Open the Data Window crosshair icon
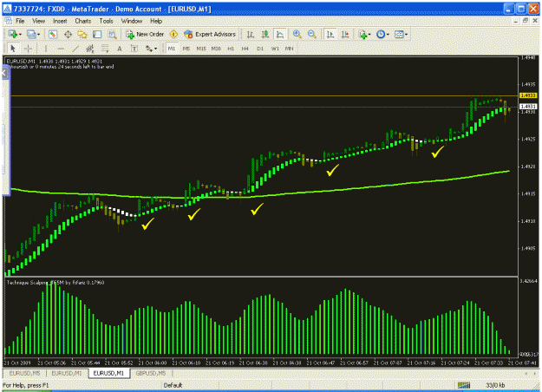This screenshot has width=542, height=392. pyautogui.click(x=68, y=34)
